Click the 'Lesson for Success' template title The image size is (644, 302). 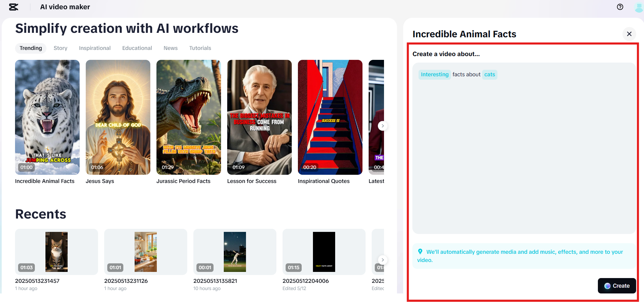(252, 181)
